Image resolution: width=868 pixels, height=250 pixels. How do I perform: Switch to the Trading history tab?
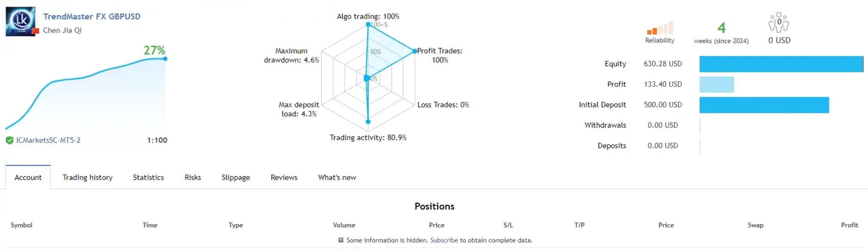87,178
